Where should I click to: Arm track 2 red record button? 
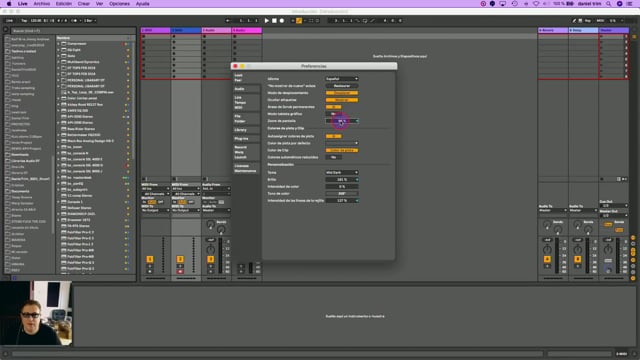(180, 271)
